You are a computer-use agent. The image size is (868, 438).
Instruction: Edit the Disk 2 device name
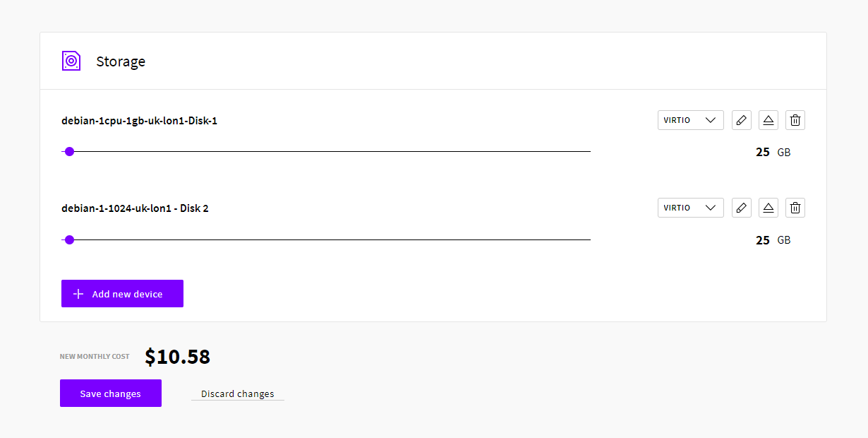coord(741,208)
